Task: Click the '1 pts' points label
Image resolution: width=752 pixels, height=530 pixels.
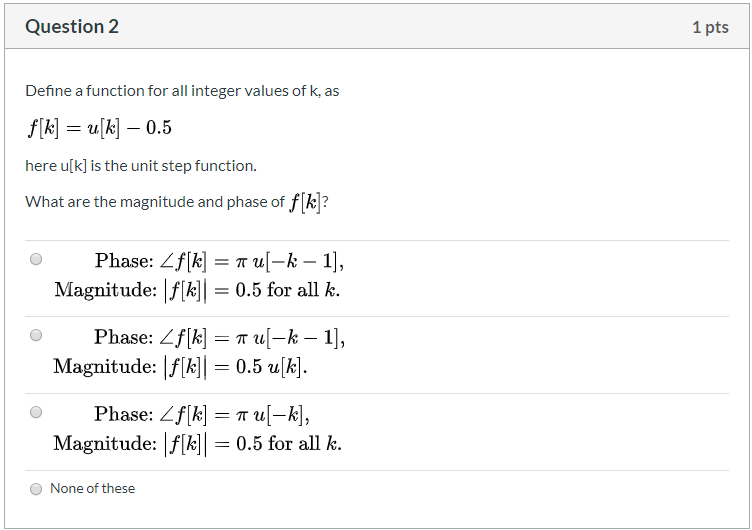Action: 710,27
